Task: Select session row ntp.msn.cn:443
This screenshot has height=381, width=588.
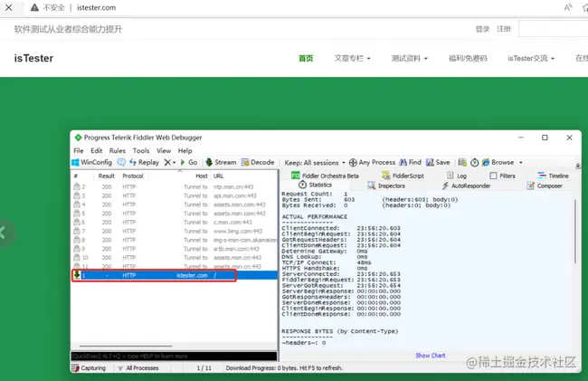Action: point(175,186)
